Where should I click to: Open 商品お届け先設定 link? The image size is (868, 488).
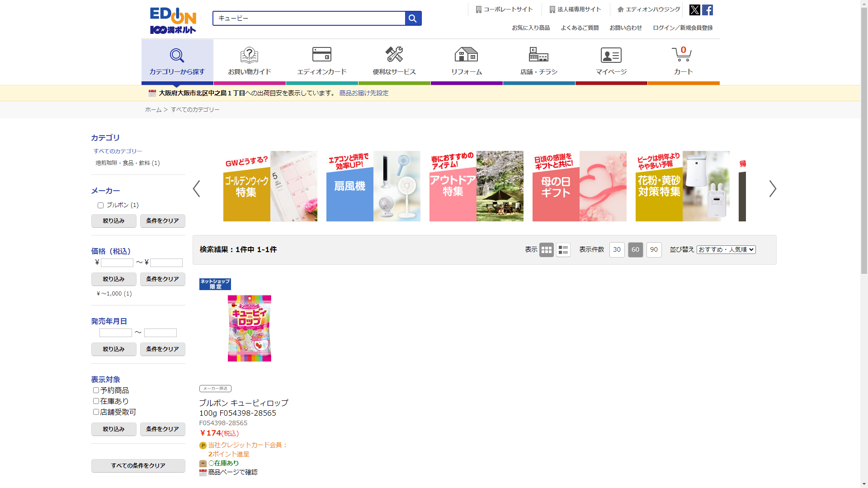coord(363,93)
